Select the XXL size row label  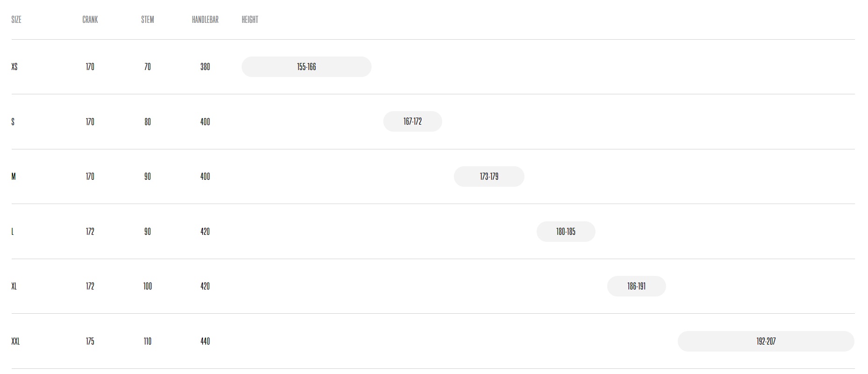click(x=15, y=341)
